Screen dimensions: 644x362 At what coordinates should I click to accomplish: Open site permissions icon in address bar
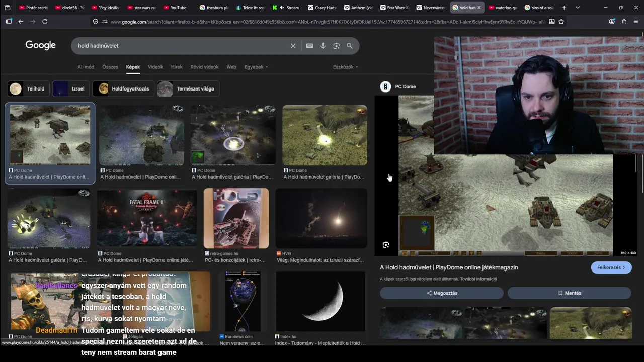[x=105, y=22]
